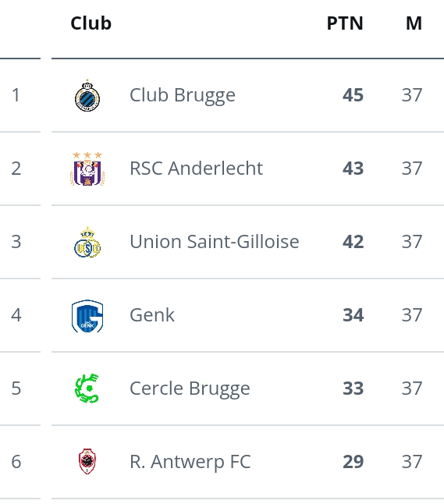Open the RSC Anderlecht team name
The height and width of the screenshot is (504, 444).
(196, 169)
